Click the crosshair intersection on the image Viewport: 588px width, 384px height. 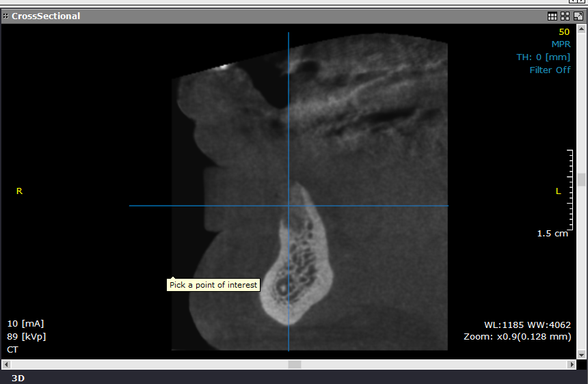click(x=289, y=206)
